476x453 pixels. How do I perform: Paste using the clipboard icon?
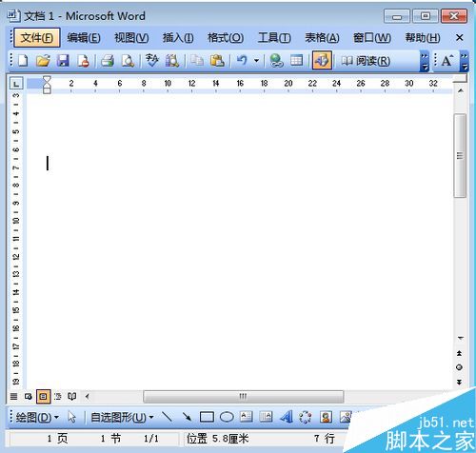tap(217, 60)
